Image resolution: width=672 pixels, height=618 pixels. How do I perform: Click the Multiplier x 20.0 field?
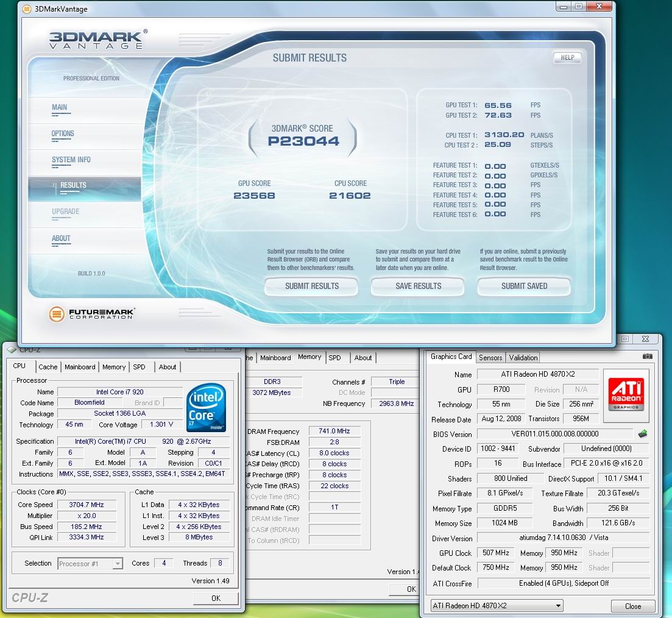coord(87,516)
